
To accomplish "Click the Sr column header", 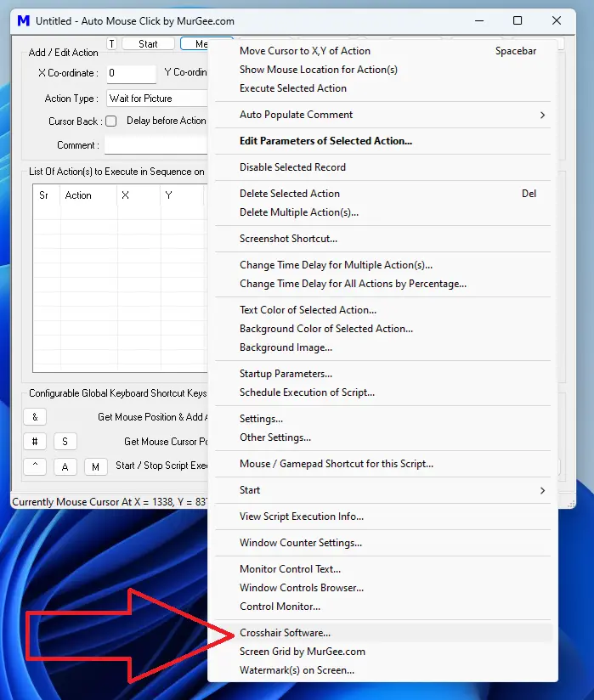I will tap(47, 195).
